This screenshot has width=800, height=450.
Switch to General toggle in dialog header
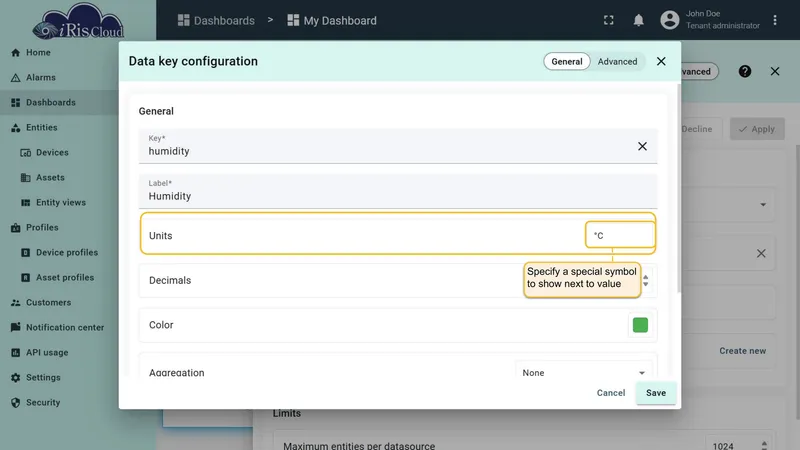pyautogui.click(x=566, y=61)
